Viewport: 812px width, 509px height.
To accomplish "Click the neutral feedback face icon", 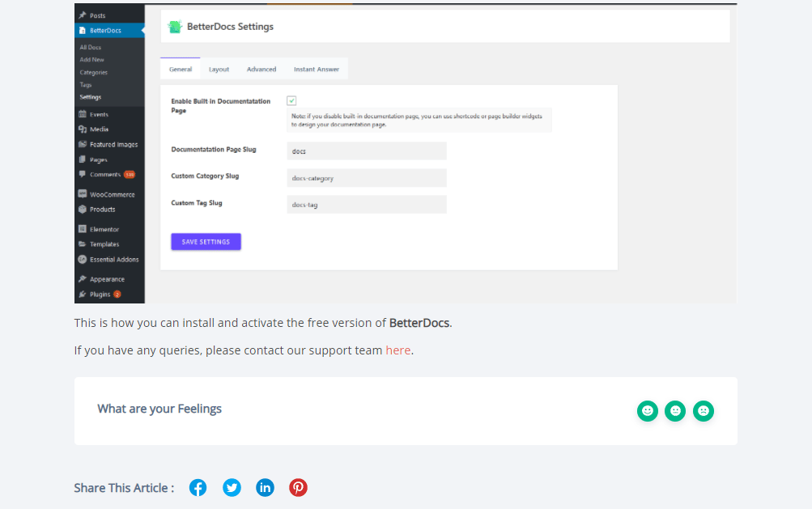I will click(675, 411).
